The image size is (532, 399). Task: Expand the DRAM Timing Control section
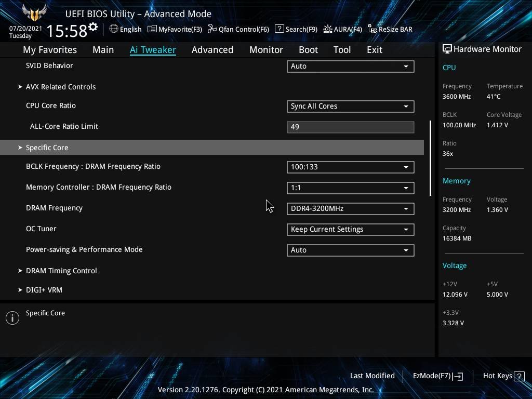[61, 271]
